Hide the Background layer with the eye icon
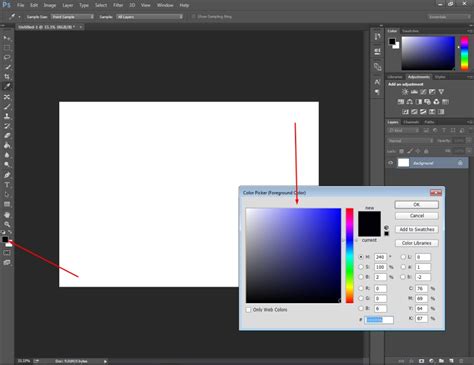The height and width of the screenshot is (365, 474). (391, 163)
